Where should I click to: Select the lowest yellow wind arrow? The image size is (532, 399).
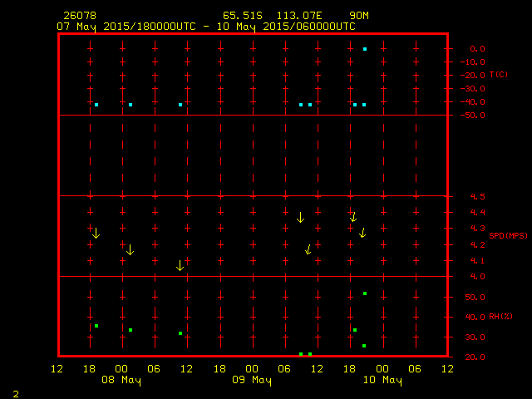tap(180, 266)
